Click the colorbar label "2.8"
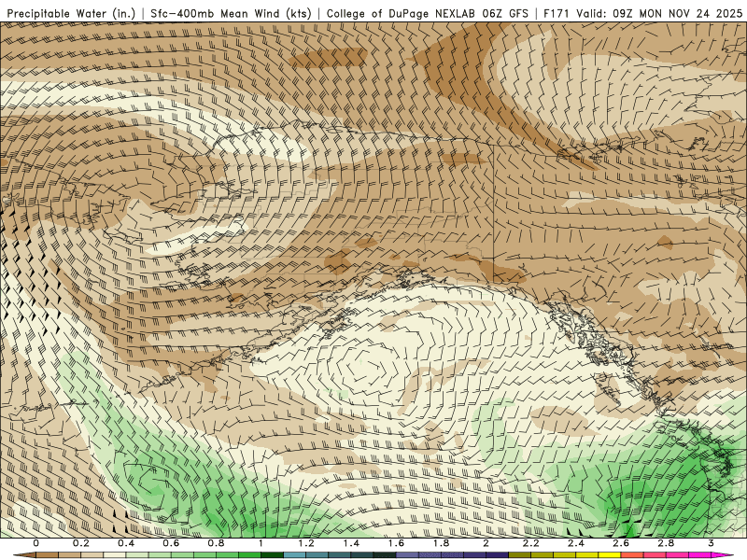This screenshot has width=747, height=560. point(666,543)
